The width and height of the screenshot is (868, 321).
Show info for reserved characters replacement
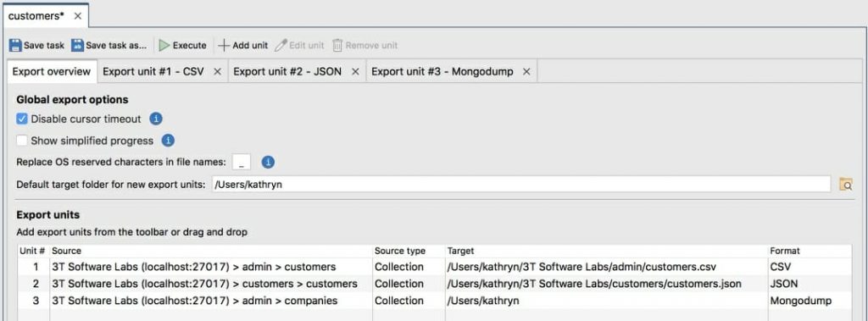coord(268,162)
